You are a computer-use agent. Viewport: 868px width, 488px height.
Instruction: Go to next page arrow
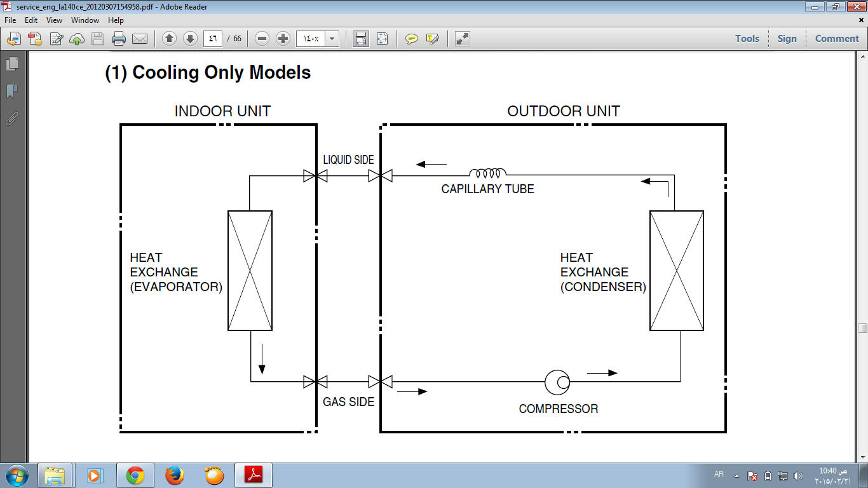pos(190,39)
